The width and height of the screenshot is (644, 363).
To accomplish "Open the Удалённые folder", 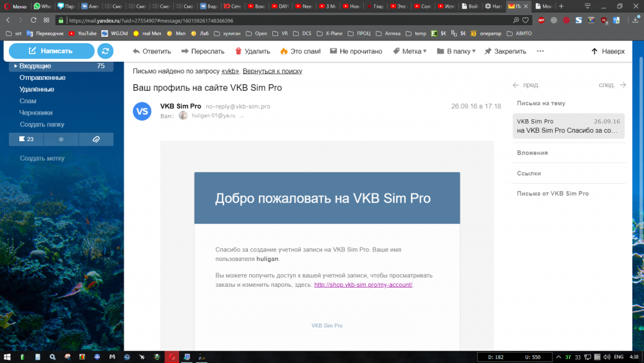I will point(37,89).
